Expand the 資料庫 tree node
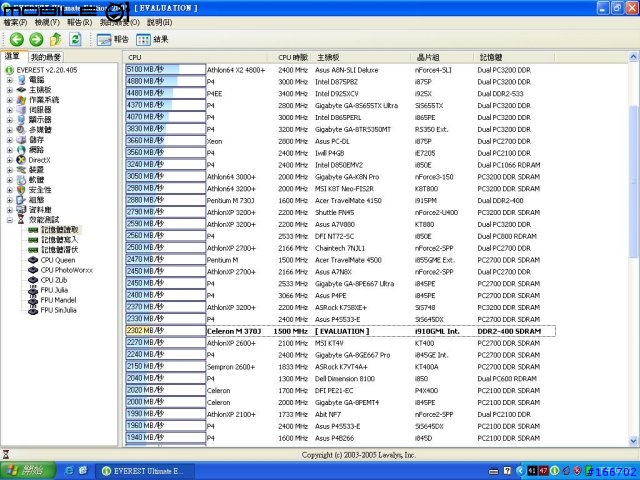The image size is (640, 480). click(x=9, y=210)
